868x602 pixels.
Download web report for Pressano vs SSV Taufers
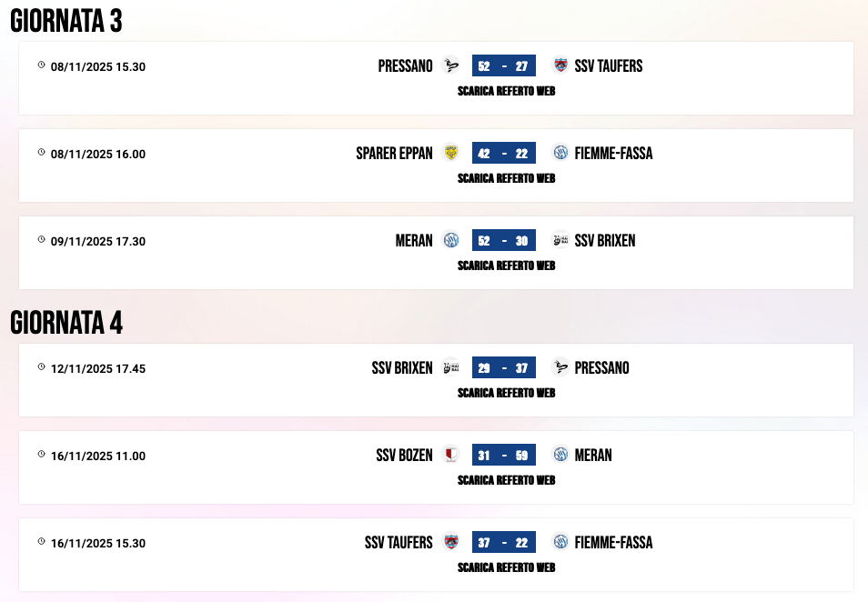tap(506, 91)
